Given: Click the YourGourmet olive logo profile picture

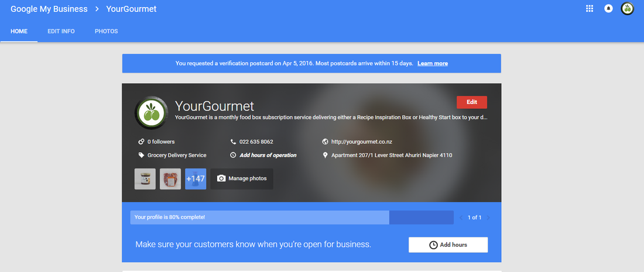Looking at the screenshot, I should click(x=152, y=113).
